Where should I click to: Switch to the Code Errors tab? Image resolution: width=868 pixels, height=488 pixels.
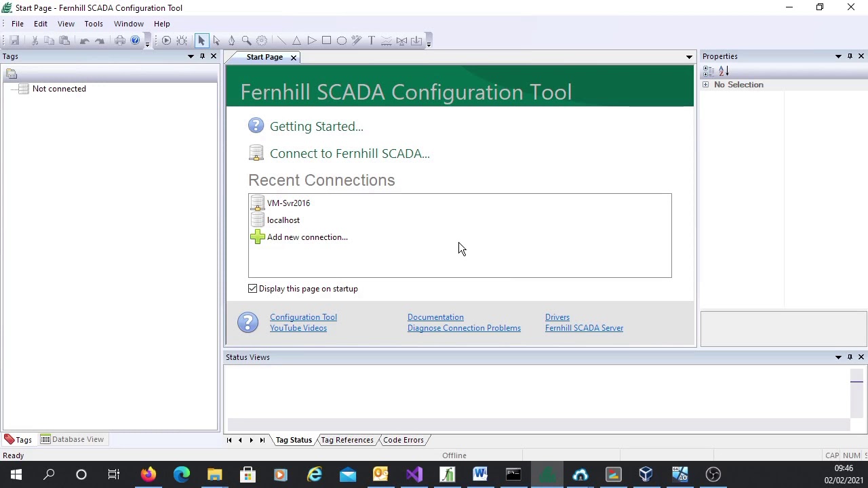click(x=403, y=440)
